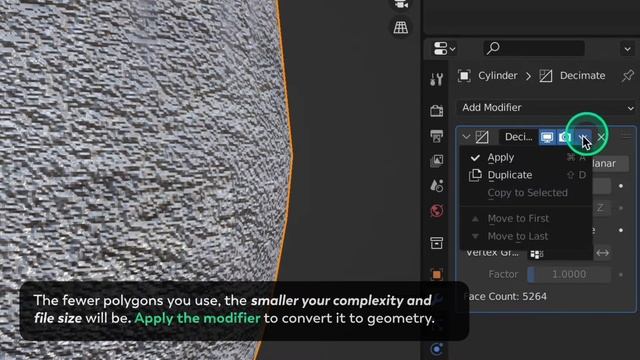
Task: Invert vertex group with arrows button
Action: [x=602, y=253]
